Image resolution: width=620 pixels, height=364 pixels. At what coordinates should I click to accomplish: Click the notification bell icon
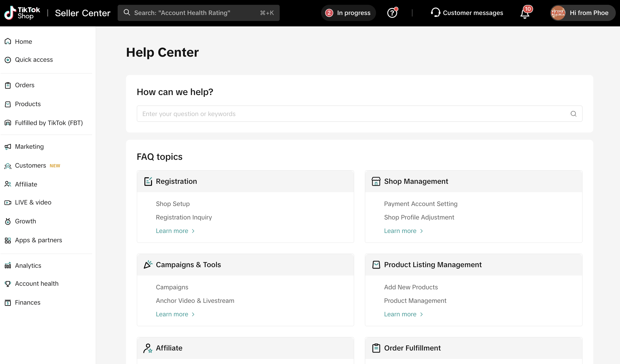click(525, 13)
